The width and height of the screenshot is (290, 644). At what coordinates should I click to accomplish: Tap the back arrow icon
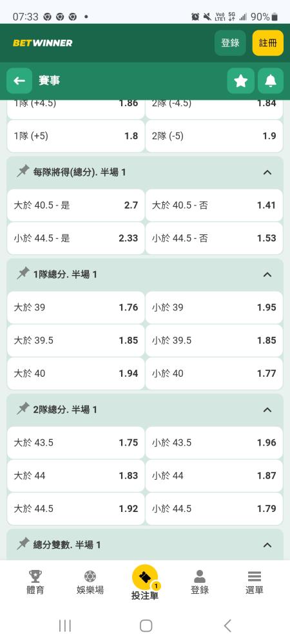pos(19,81)
